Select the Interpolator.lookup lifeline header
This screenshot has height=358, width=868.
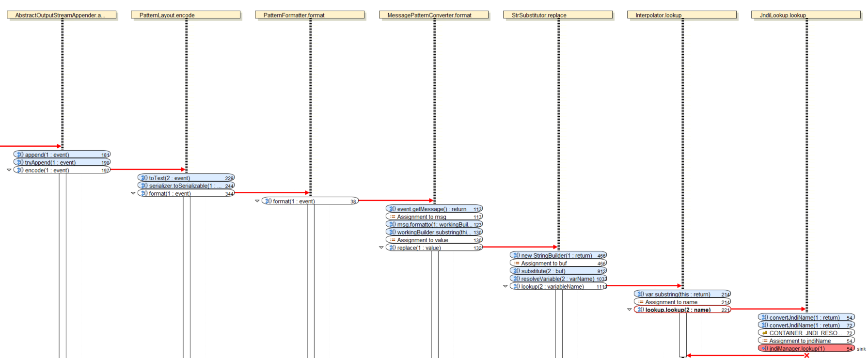pyautogui.click(x=682, y=15)
